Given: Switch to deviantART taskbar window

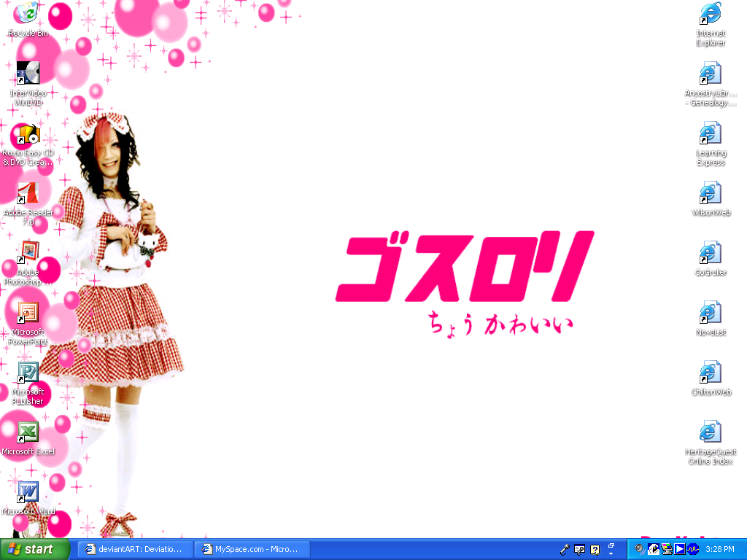Looking at the screenshot, I should coord(135,550).
